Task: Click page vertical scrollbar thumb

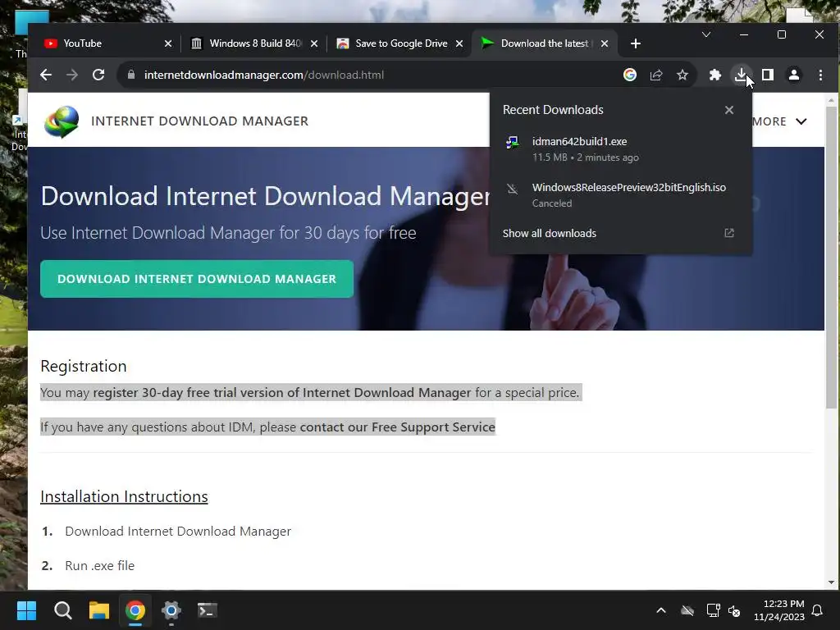Action: tap(831, 257)
